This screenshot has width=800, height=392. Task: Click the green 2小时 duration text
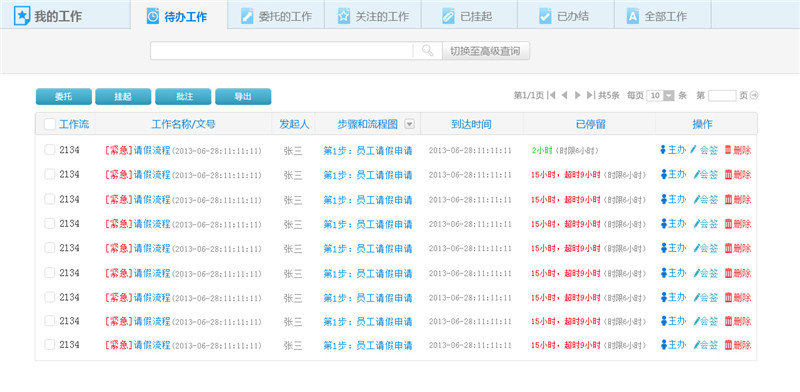point(542,151)
